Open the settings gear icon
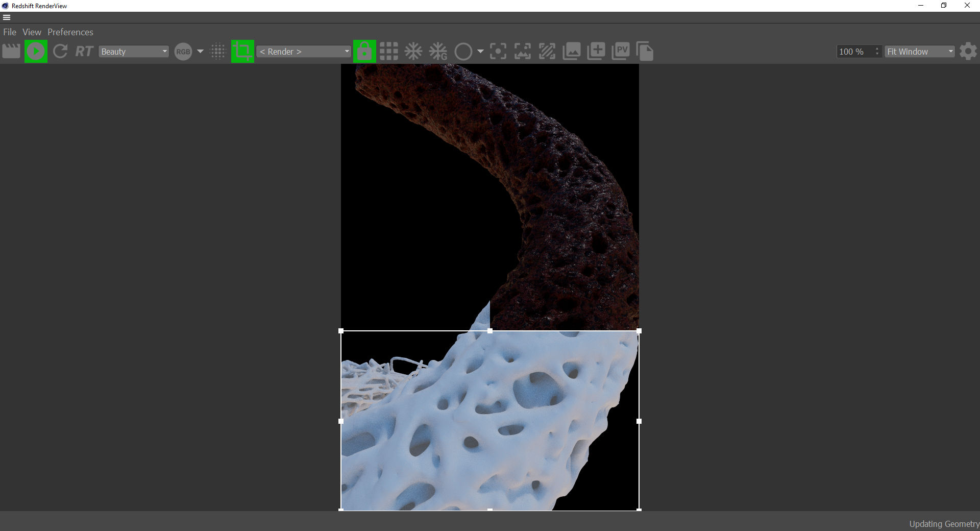The height and width of the screenshot is (531, 980). (968, 52)
